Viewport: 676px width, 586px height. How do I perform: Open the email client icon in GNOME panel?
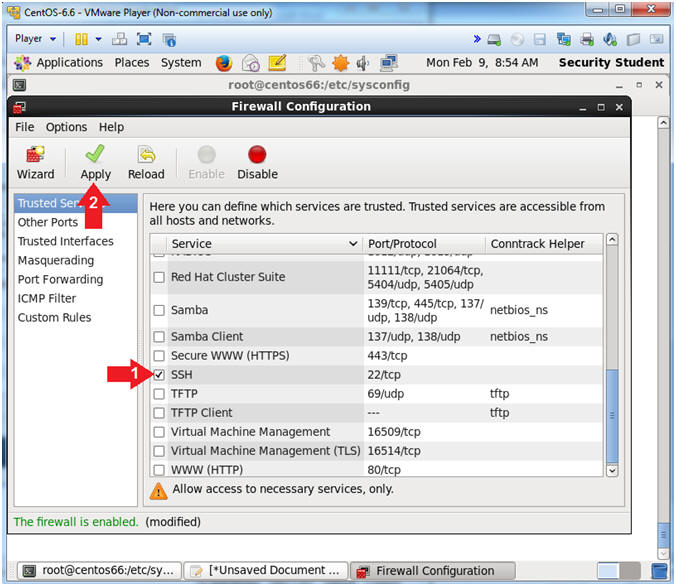[250, 63]
